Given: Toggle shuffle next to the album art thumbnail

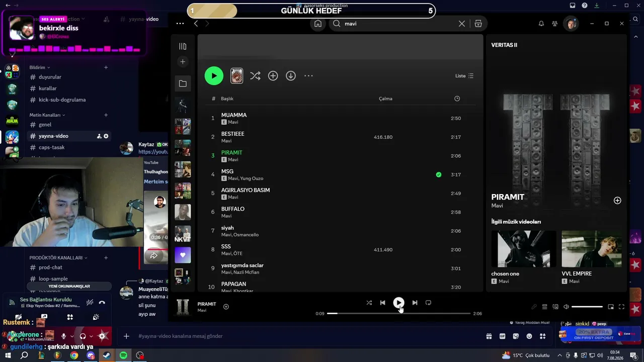Looking at the screenshot, I should (x=255, y=76).
